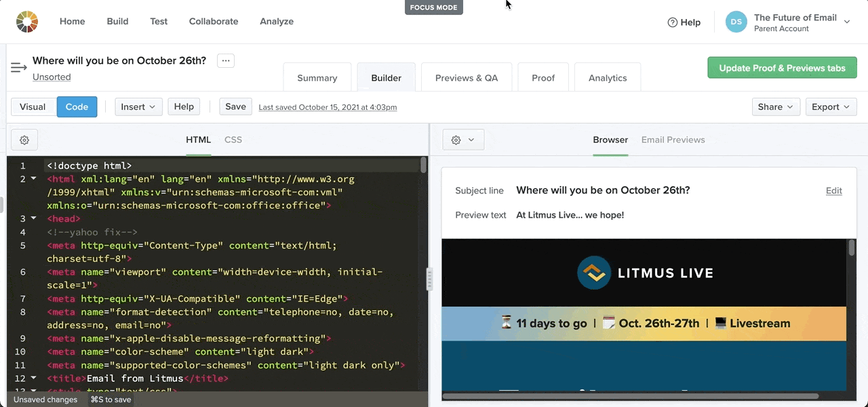
Task: Open the ellipsis menu beside email title
Action: tap(226, 60)
